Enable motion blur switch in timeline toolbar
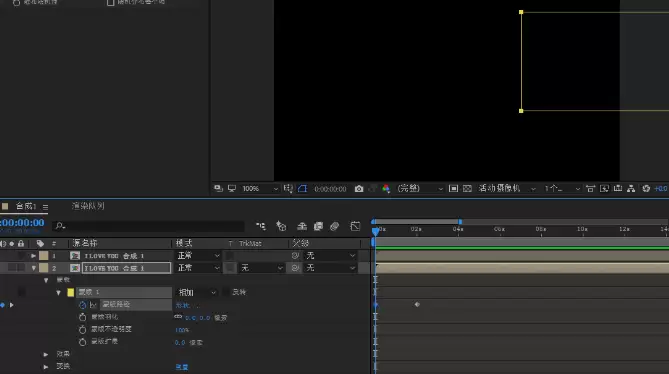Viewport: 669px width, 374px height. point(334,226)
